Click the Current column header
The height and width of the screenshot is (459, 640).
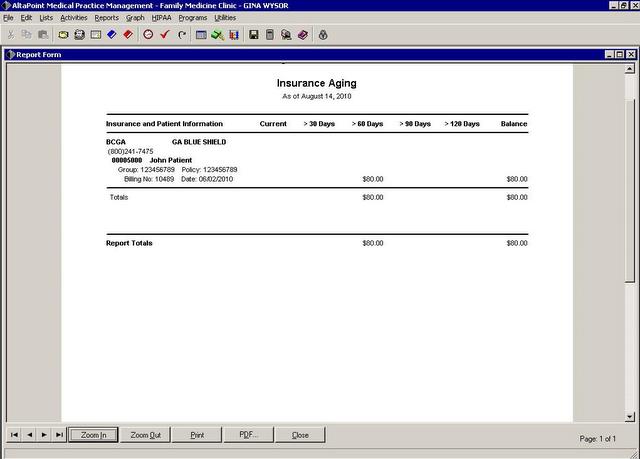[x=273, y=124]
